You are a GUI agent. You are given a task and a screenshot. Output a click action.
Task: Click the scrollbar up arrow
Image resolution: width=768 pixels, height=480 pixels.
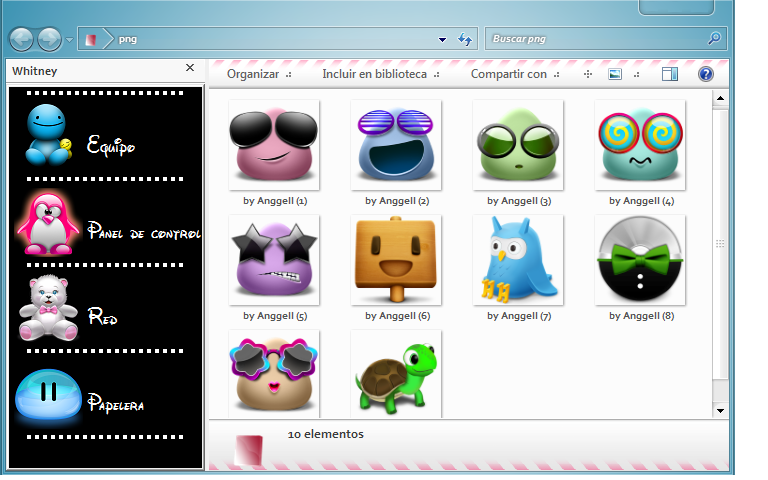[720, 98]
